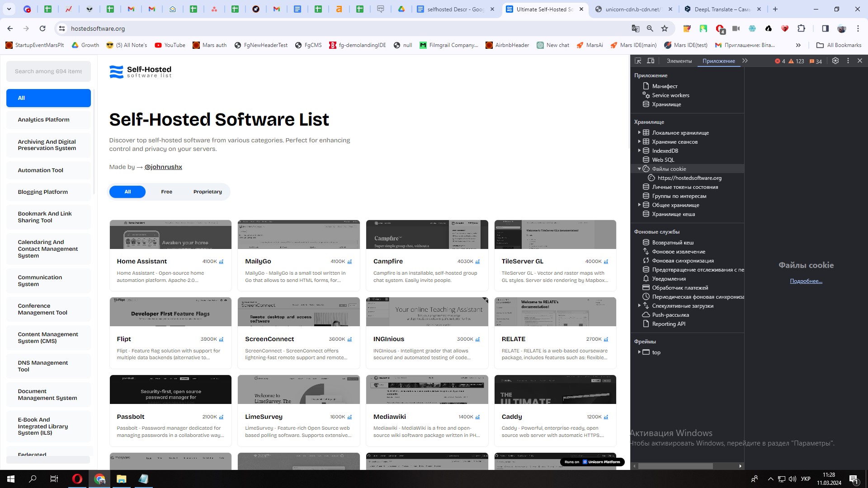Image resolution: width=868 pixels, height=488 pixels.
Task: Launch Opera from the taskbar
Action: point(77,479)
